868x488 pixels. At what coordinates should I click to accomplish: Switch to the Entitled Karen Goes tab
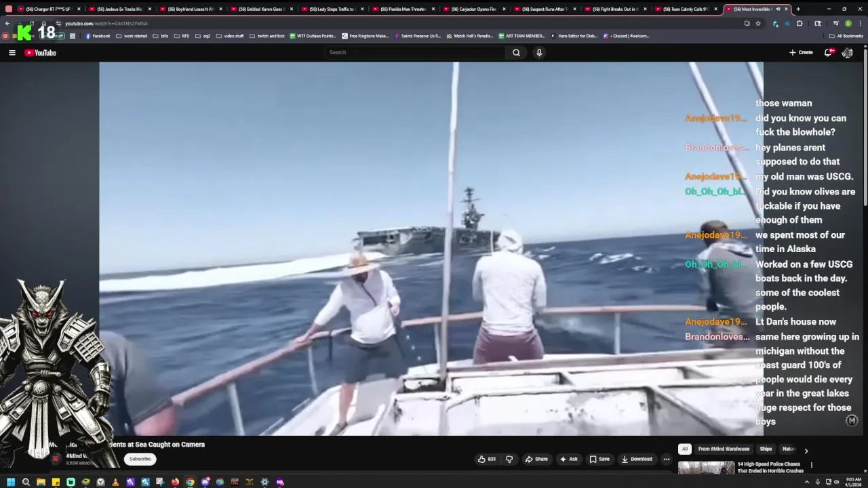(x=260, y=9)
